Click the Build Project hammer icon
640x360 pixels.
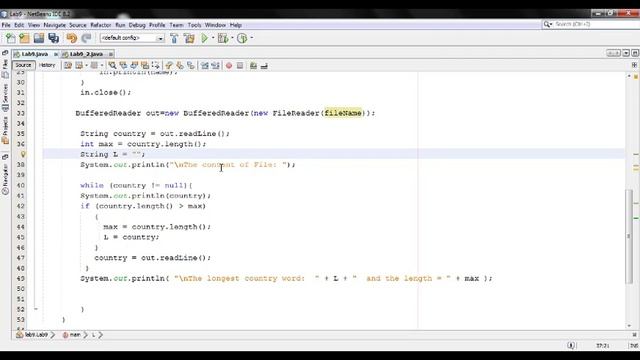[x=174, y=38]
